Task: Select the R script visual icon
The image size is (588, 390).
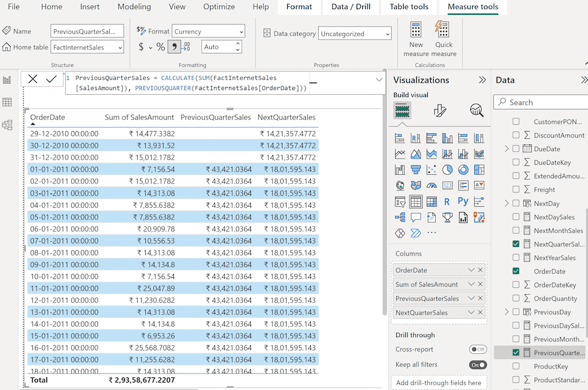Action: point(447,201)
